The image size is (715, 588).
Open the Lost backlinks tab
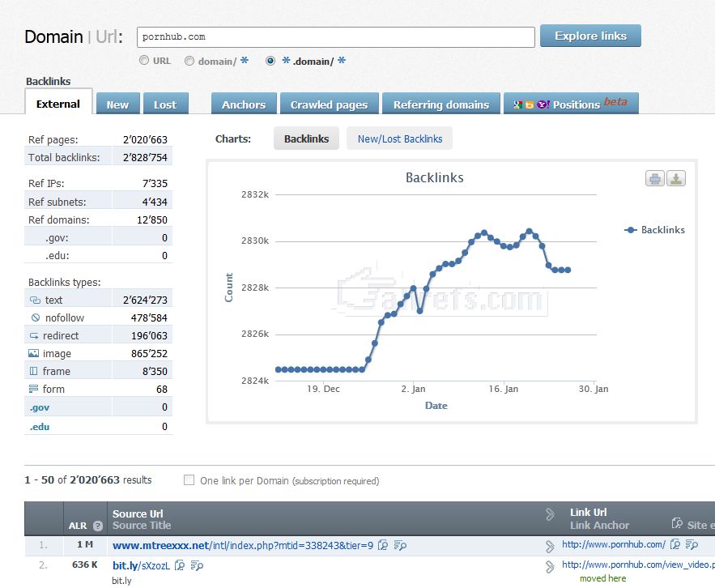pos(165,104)
